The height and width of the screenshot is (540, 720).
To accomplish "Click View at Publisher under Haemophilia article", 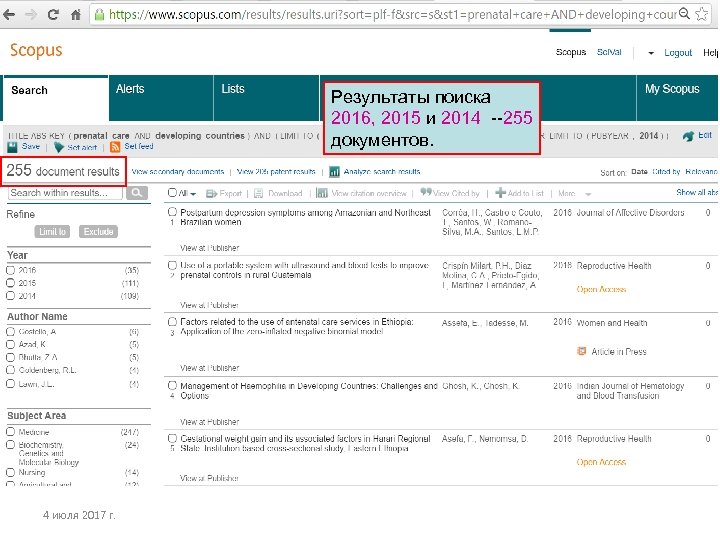I will 209,422.
